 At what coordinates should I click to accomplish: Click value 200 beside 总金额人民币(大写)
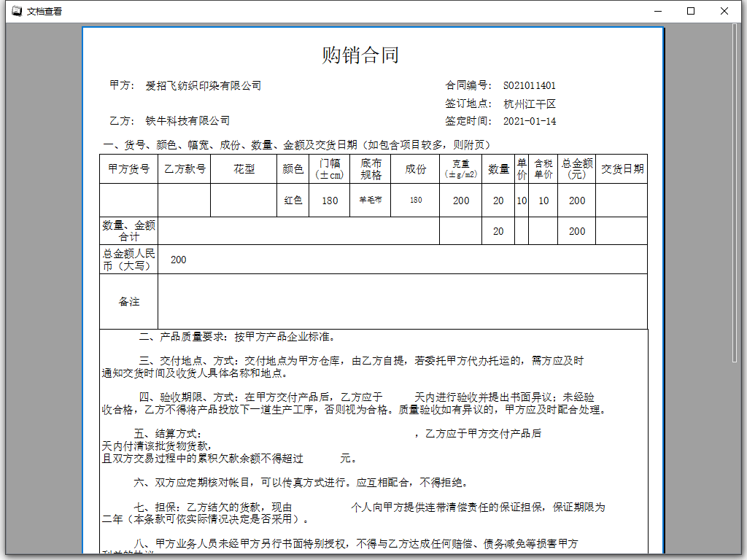tap(178, 260)
